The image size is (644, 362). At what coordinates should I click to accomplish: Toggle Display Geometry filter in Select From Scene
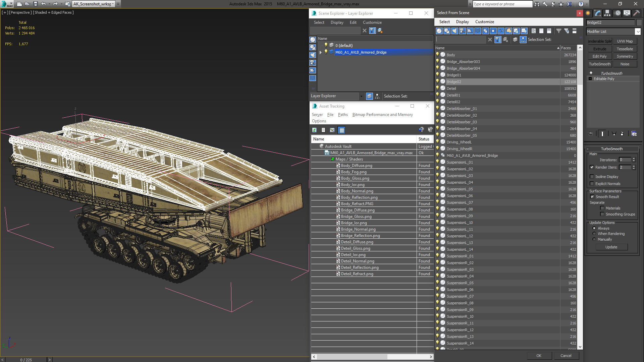[439, 31]
